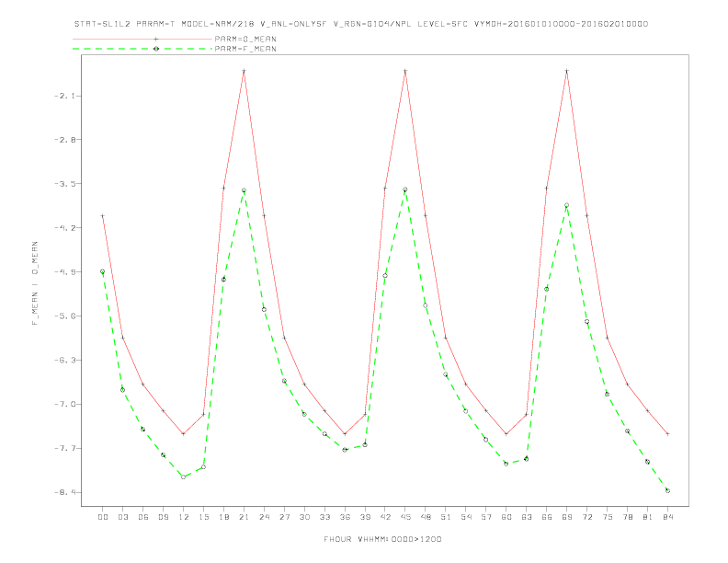Select the -2.1 y-axis tick label

64,97
